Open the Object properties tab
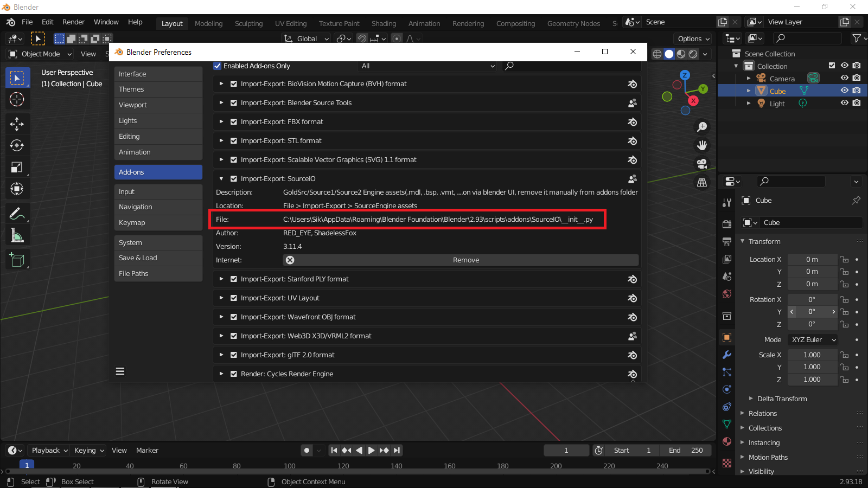This screenshot has width=868, height=488. (x=727, y=337)
